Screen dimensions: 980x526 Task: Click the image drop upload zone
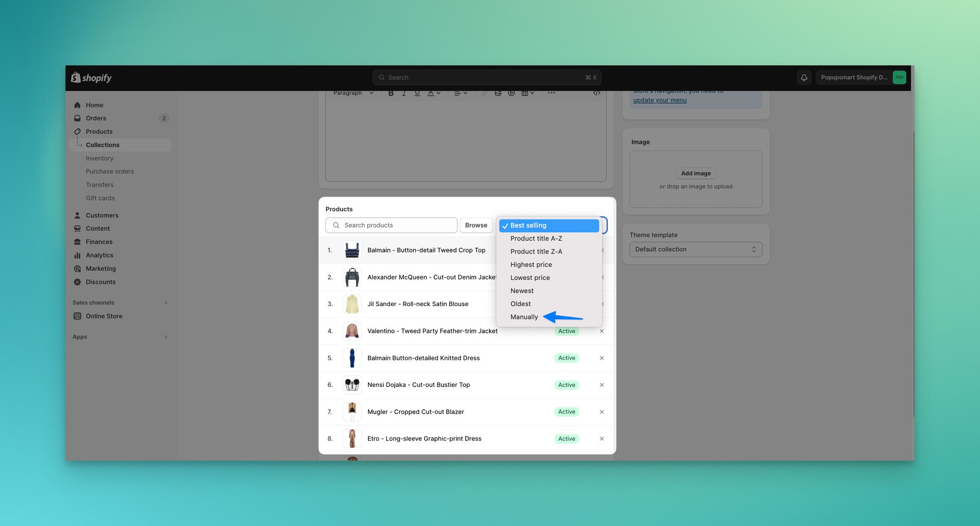(x=696, y=179)
